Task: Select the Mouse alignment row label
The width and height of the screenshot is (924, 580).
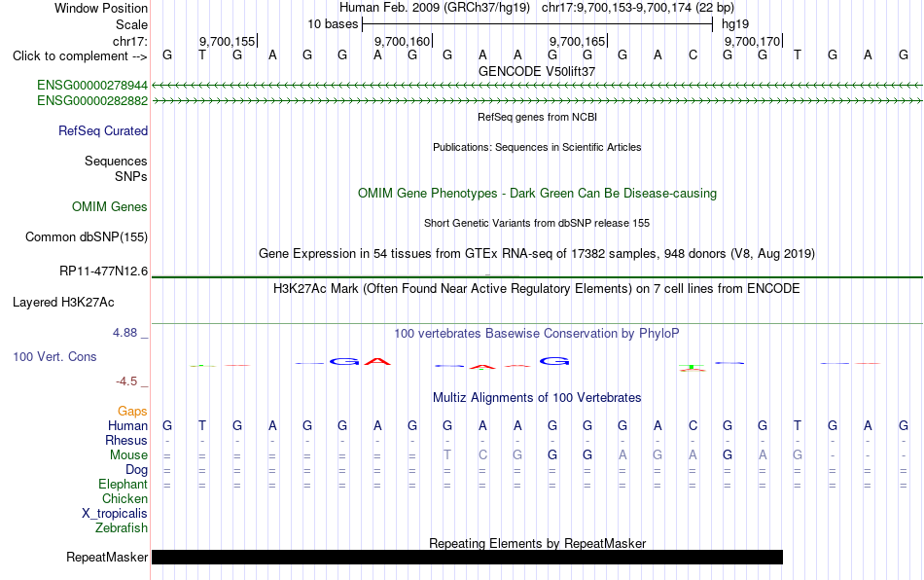Action: tap(128, 455)
